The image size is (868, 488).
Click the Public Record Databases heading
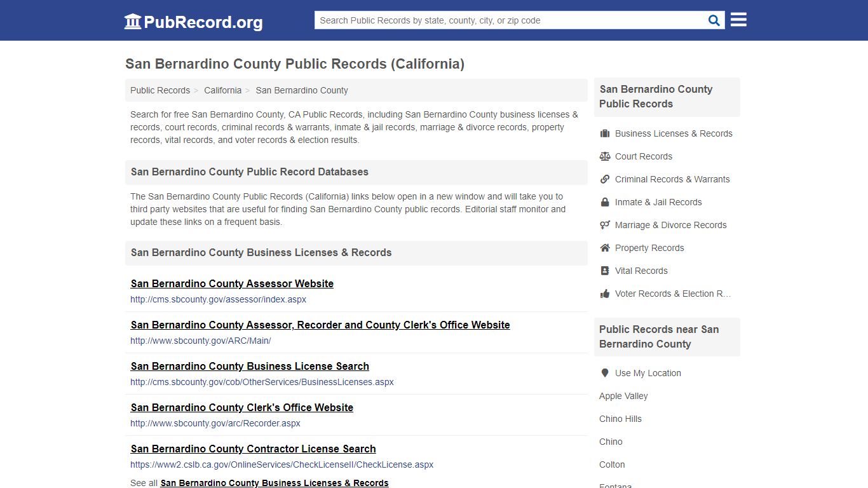coord(250,172)
